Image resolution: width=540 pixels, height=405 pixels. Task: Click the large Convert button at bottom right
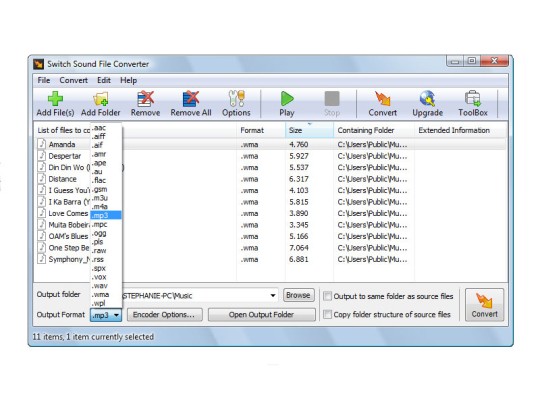pyautogui.click(x=485, y=305)
